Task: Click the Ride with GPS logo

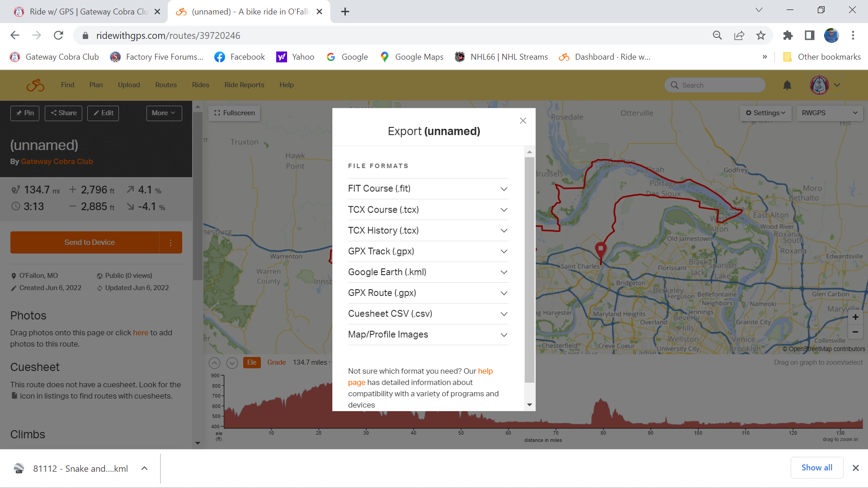Action: (x=35, y=85)
